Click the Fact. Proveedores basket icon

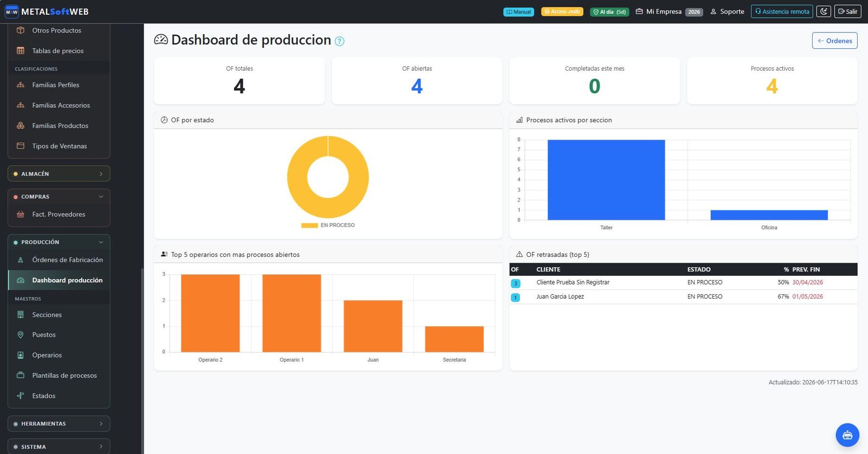coord(21,215)
